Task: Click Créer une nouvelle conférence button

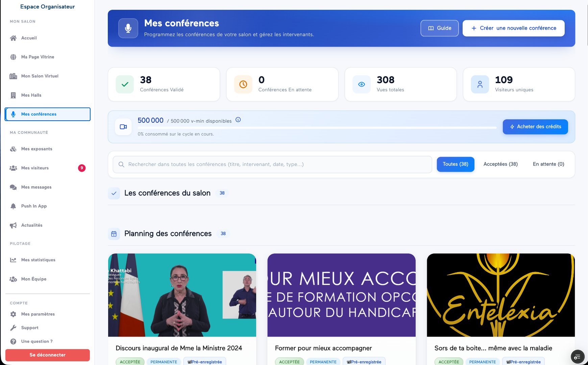Action: [x=513, y=28]
